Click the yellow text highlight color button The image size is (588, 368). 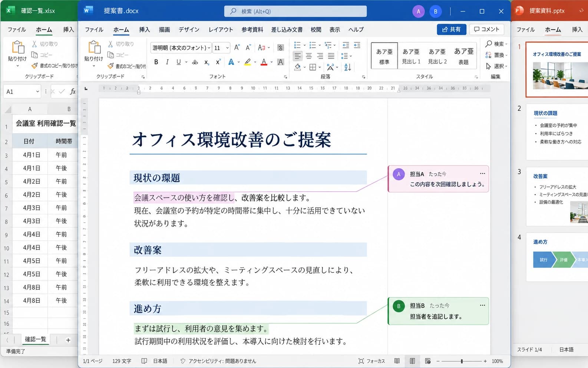pos(248,62)
